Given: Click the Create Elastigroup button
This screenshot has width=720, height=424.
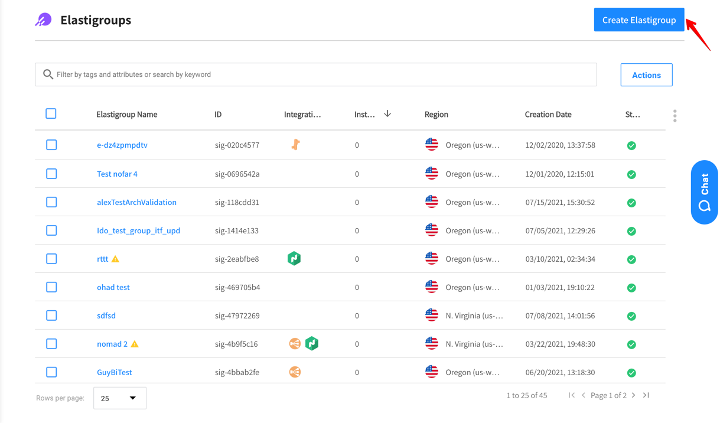Looking at the screenshot, I should [638, 21].
